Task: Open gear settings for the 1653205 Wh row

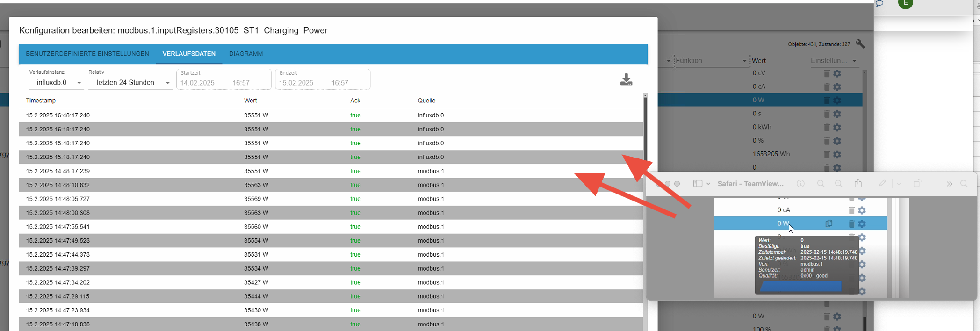Action: [837, 154]
